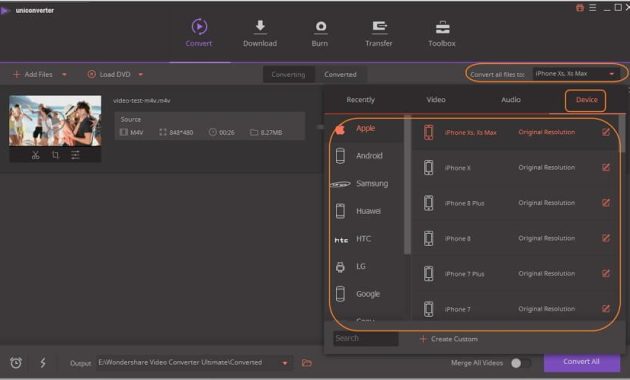Open the Converted tab

coord(340,75)
